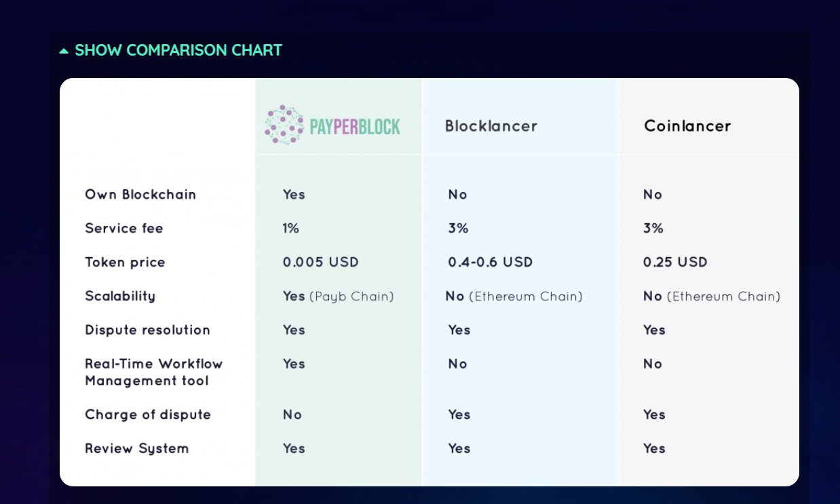Screen dimensions: 840x504
Task: Click the 'Yes (Payb Chain)' scalability cell
Action: point(338,296)
